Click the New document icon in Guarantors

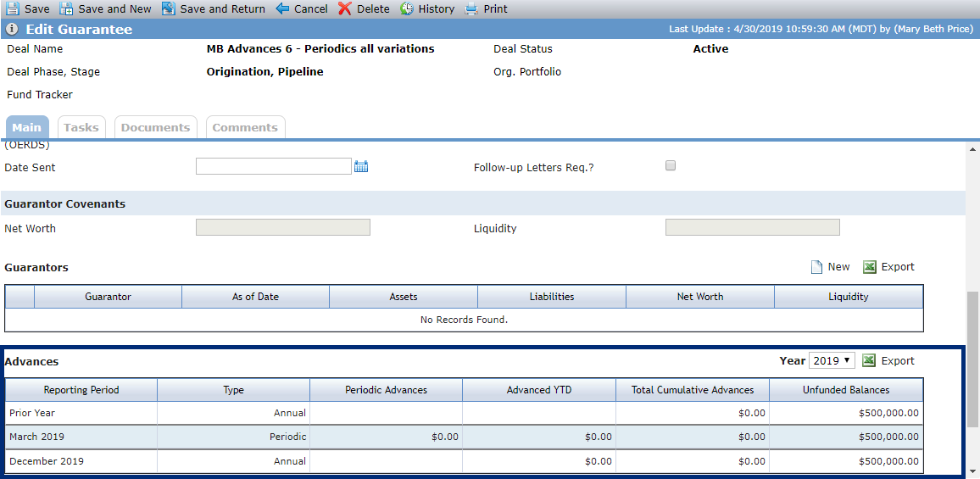816,267
